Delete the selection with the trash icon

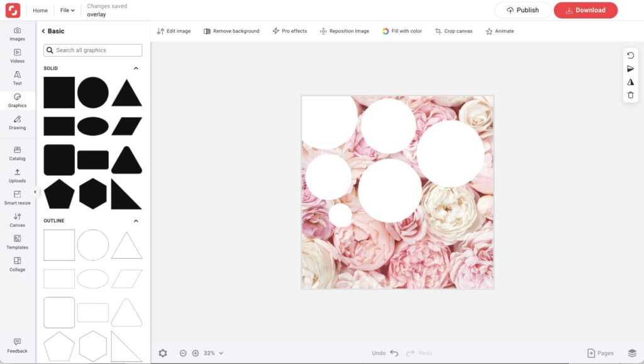pos(631,95)
